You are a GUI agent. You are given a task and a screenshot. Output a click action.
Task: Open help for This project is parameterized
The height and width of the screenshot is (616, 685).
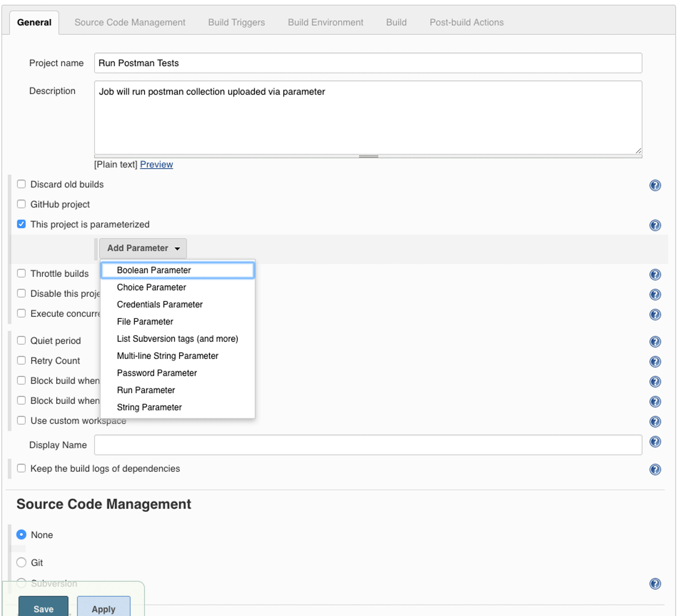655,225
